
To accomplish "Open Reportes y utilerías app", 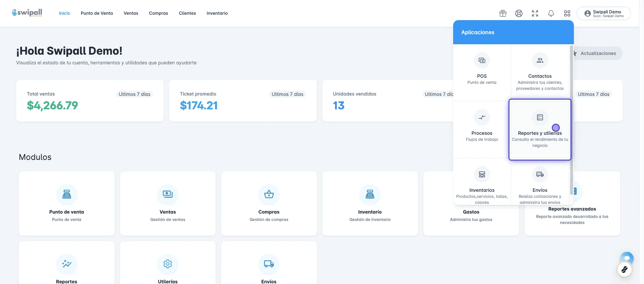I will (x=540, y=129).
